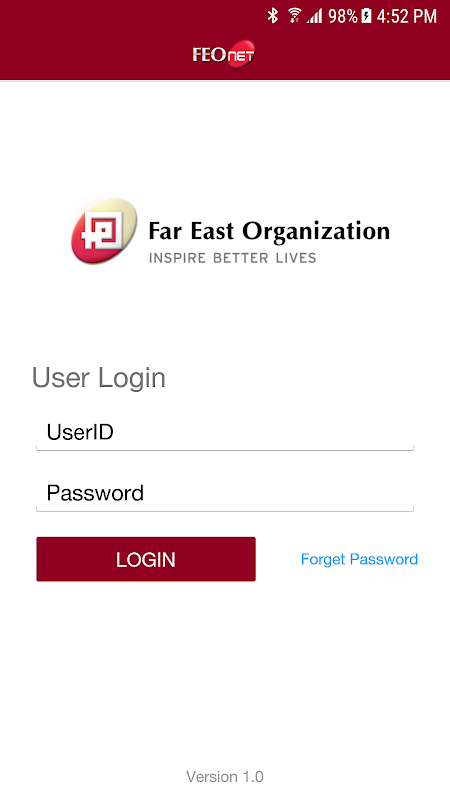Focus the UserID input field
This screenshot has height=800, width=450.
(x=224, y=433)
